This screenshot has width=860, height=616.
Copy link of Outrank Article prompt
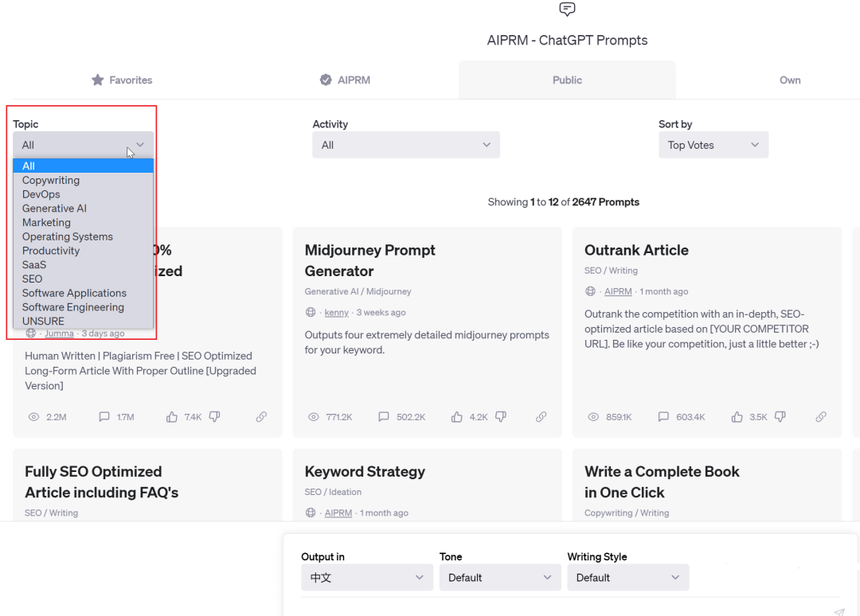(821, 417)
